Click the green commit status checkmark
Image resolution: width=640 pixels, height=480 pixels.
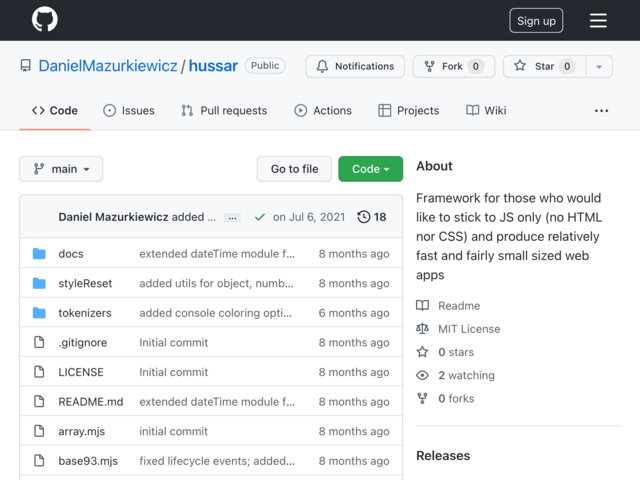pyautogui.click(x=260, y=217)
